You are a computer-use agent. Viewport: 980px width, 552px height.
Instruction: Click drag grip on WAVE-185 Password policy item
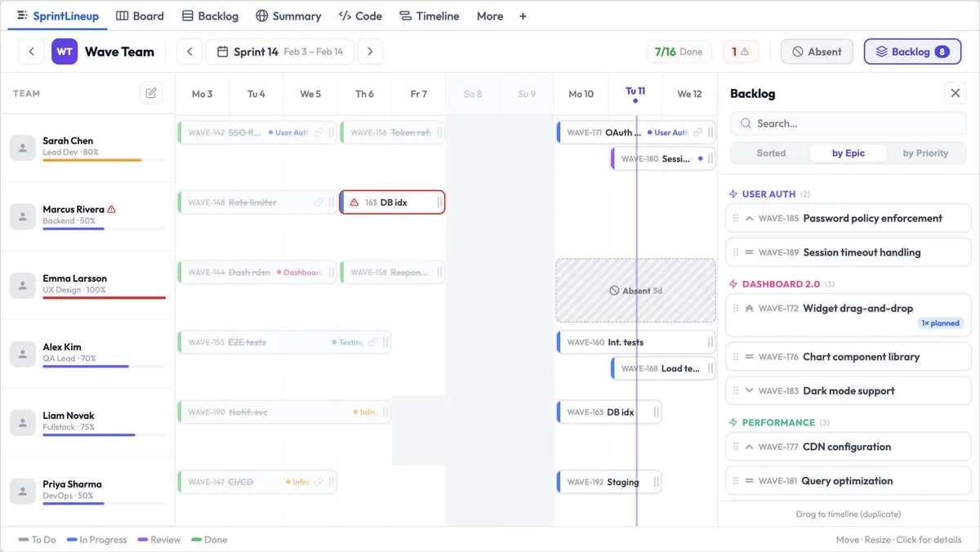point(736,219)
